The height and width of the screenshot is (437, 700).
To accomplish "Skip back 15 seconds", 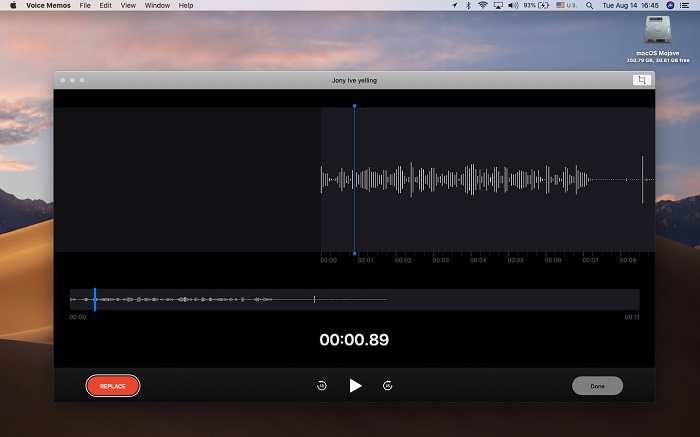I will pos(322,385).
